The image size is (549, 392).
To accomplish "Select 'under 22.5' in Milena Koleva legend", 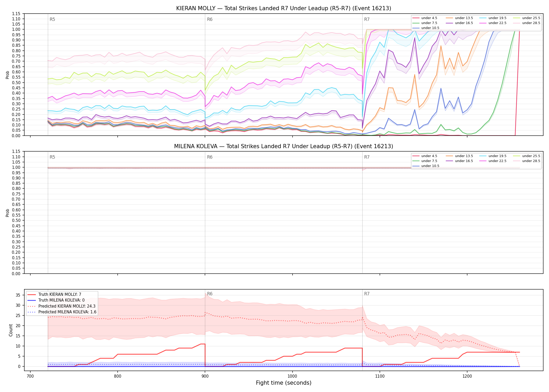I will (493, 161).
